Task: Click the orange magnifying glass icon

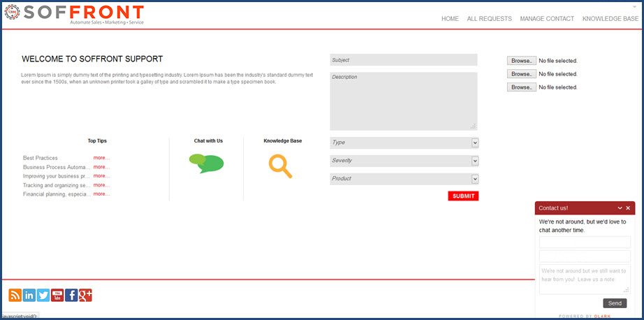Action: [x=280, y=166]
